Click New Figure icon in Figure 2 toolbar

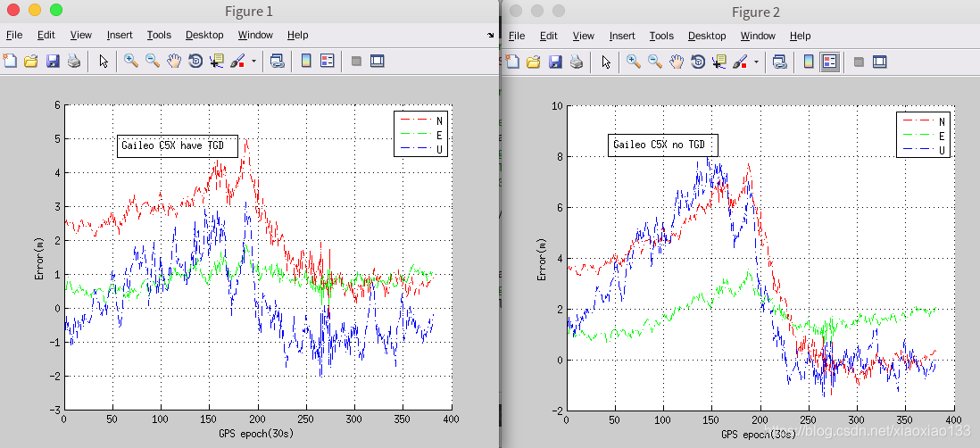coord(512,62)
